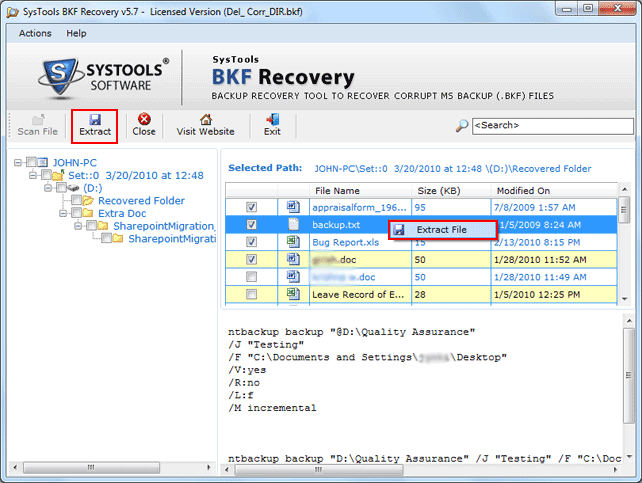This screenshot has height=483, width=642.
Task: Collapse the Extra Doc folder node
Action: [63, 213]
